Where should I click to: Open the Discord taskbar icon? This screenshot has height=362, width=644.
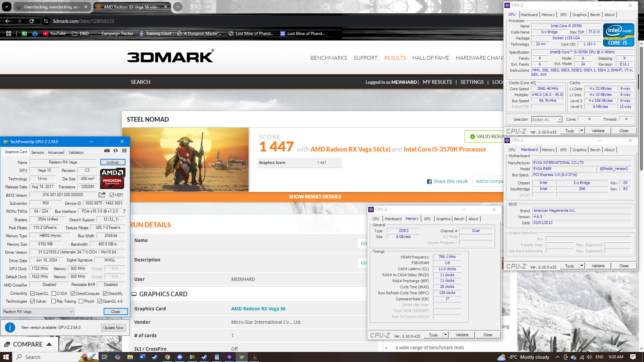pyautogui.click(x=180, y=357)
